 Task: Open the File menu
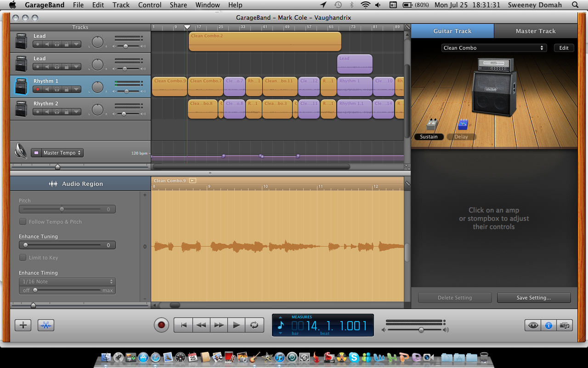pos(78,5)
